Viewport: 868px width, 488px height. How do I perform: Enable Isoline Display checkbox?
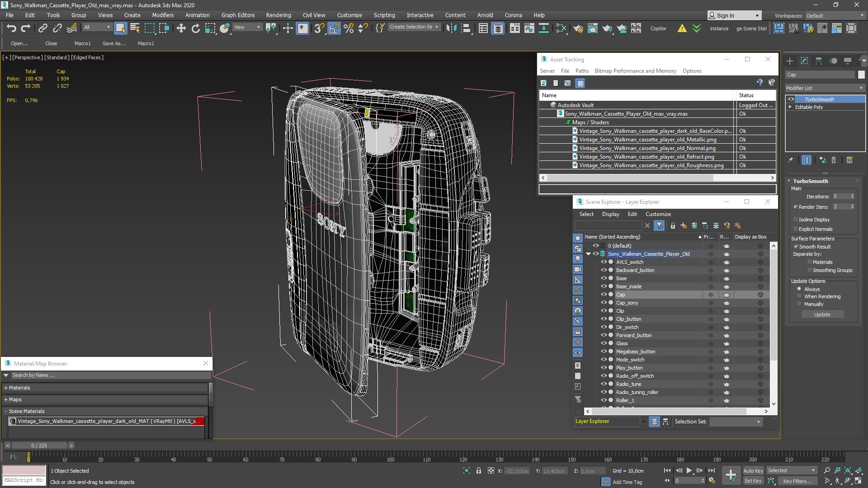click(795, 220)
